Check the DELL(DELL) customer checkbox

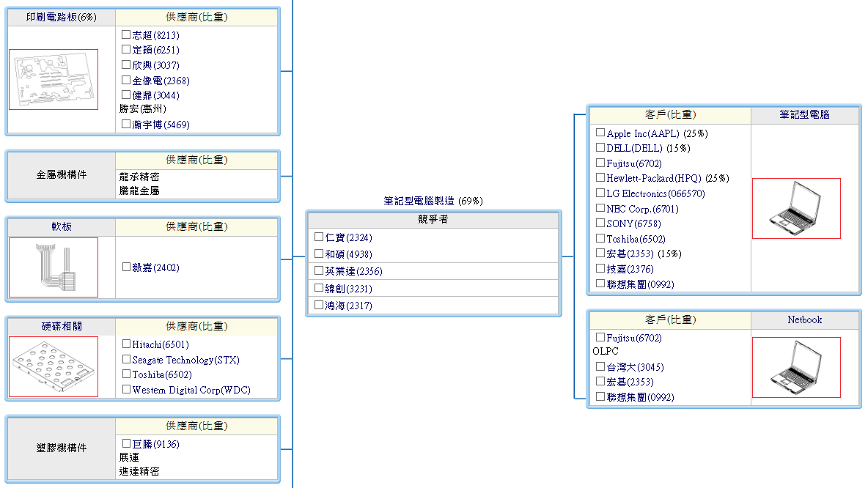[600, 147]
